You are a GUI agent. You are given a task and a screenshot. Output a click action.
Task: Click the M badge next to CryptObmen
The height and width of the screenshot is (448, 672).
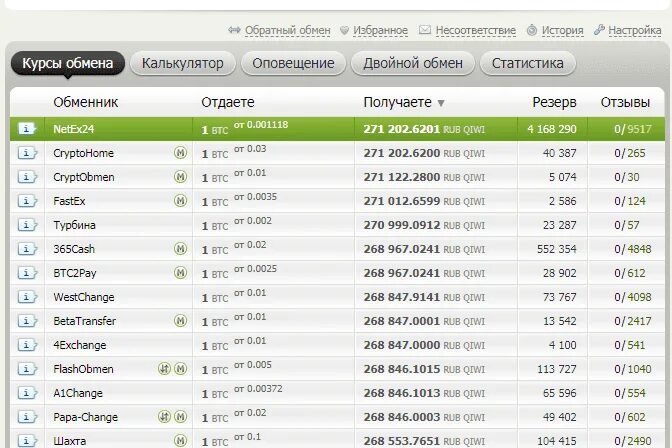click(x=180, y=177)
